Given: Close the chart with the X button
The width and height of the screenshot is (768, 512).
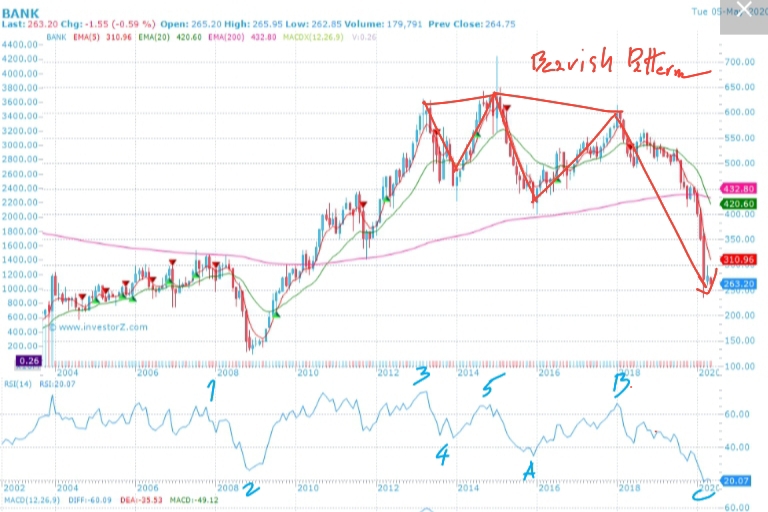Looking at the screenshot, I should [744, 10].
